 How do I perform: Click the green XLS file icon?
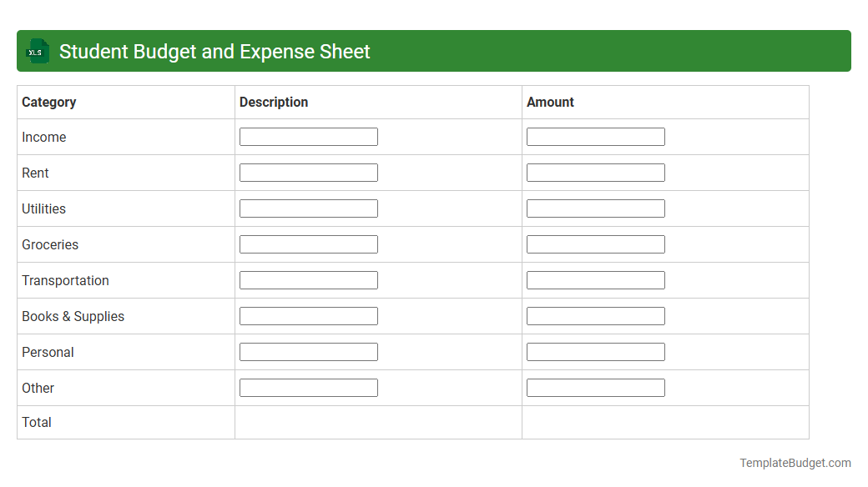coord(37,51)
